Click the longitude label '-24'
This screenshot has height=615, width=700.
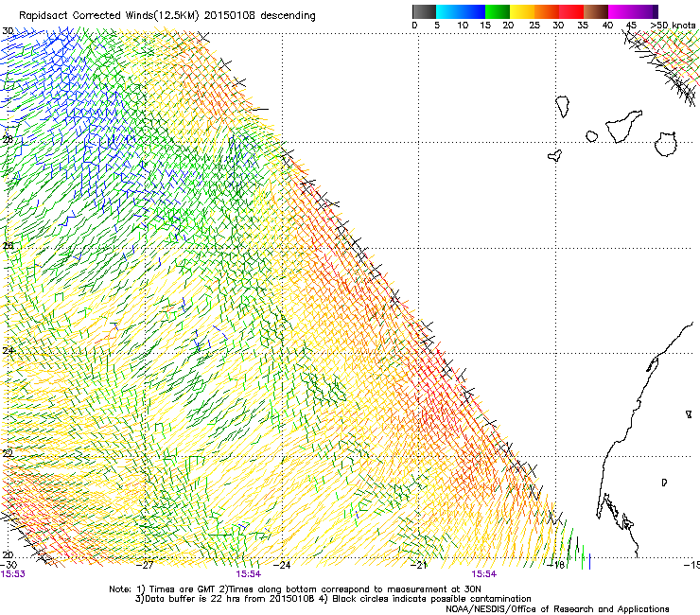282,565
